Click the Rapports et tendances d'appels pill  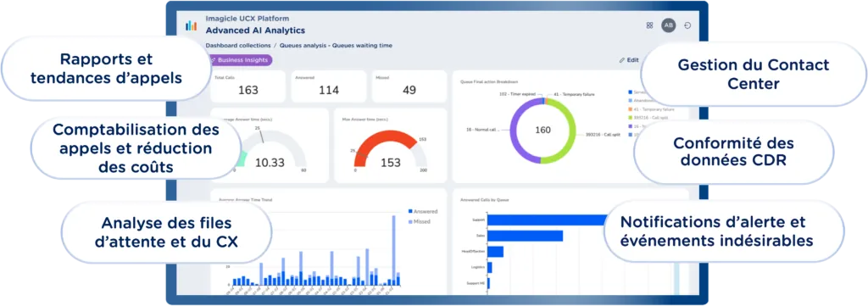pyautogui.click(x=106, y=69)
